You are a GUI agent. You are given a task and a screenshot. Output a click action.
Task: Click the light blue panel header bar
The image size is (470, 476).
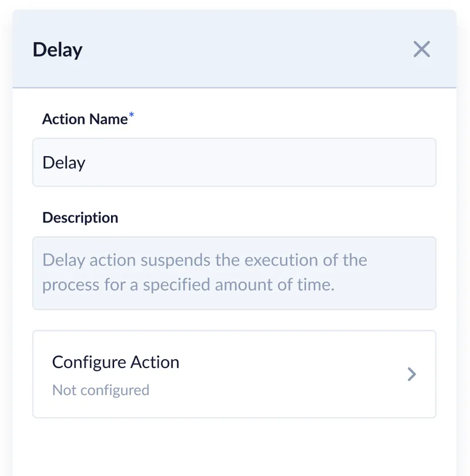click(235, 50)
